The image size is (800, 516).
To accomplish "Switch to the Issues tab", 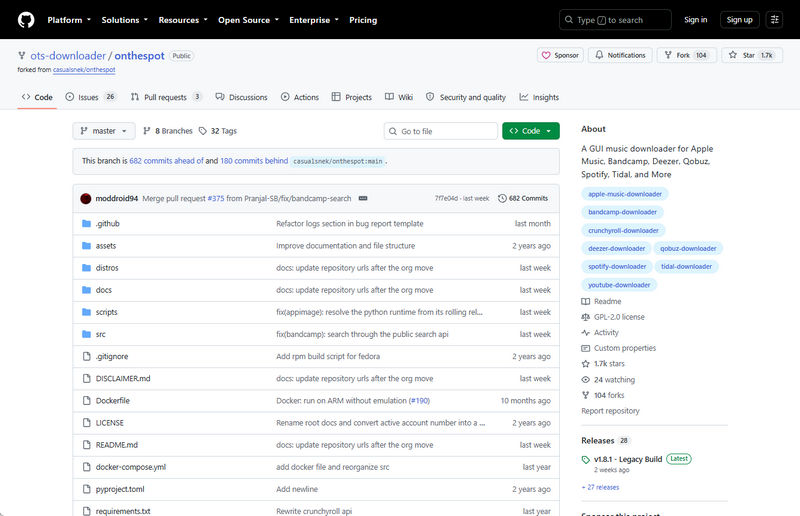I will (x=90, y=97).
